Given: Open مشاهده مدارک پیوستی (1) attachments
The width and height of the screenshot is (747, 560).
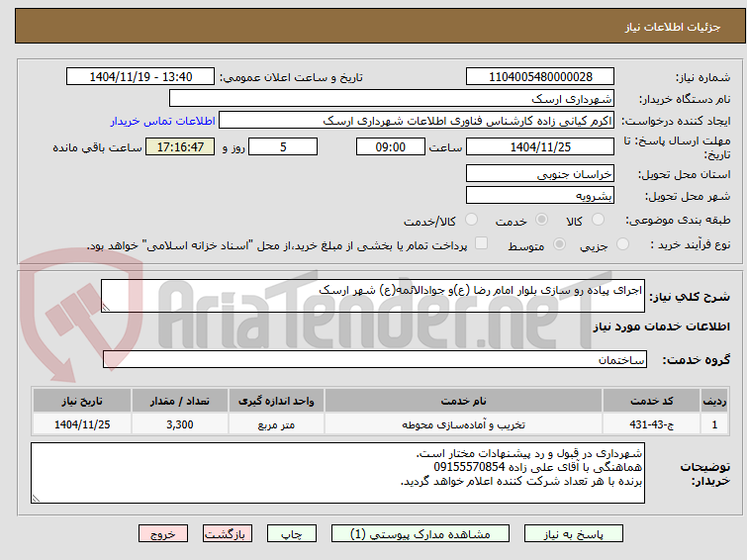Looking at the screenshot, I should [420, 534].
